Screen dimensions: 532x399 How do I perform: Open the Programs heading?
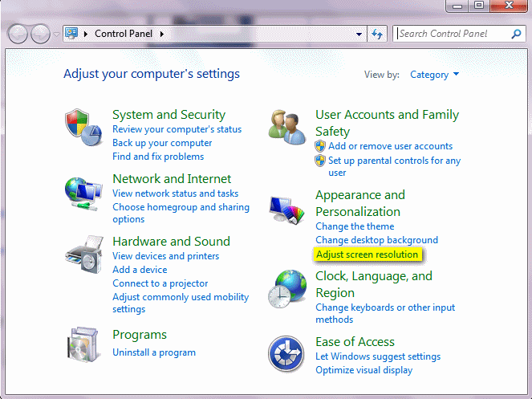click(x=140, y=335)
